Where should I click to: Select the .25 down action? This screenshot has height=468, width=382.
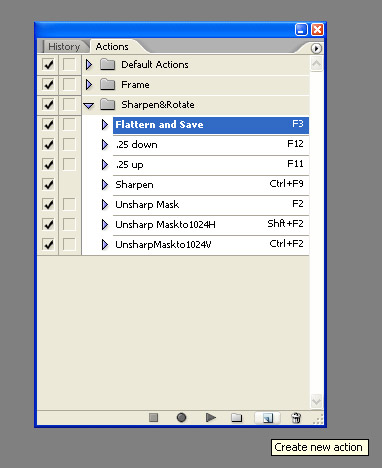click(211, 145)
